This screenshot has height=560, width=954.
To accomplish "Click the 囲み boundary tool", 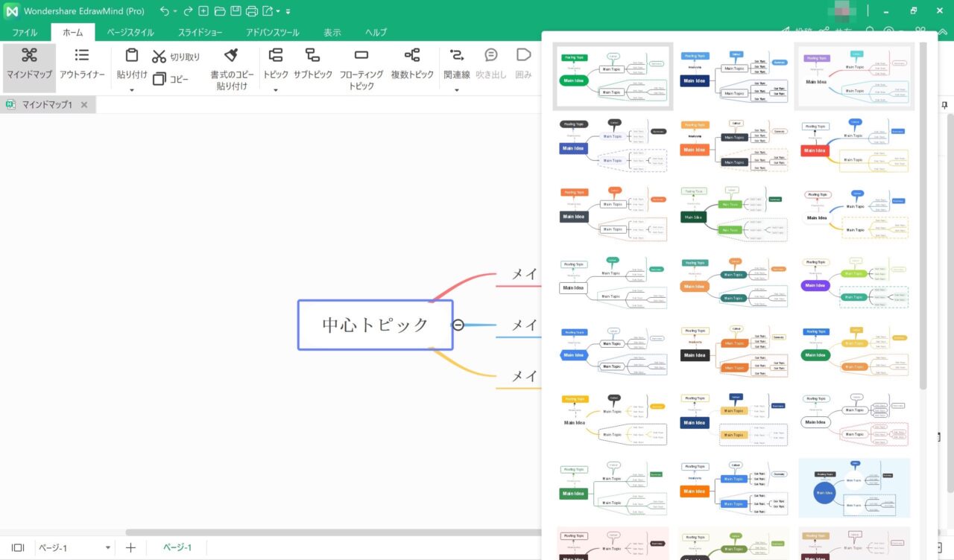I will [x=524, y=63].
